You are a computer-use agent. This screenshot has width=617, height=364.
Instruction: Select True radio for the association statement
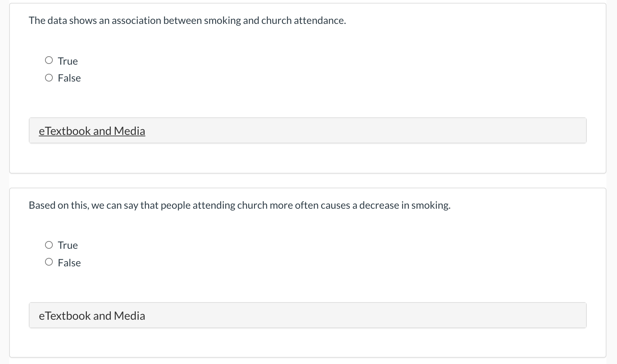click(49, 60)
